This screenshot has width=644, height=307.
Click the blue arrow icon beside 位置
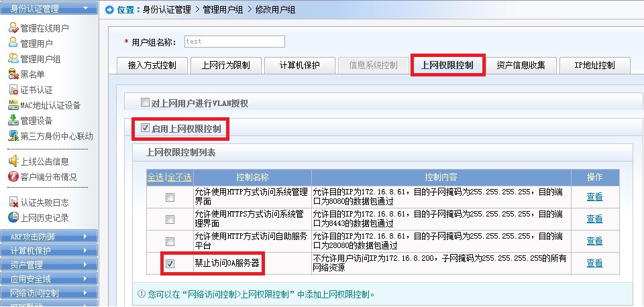(109, 10)
